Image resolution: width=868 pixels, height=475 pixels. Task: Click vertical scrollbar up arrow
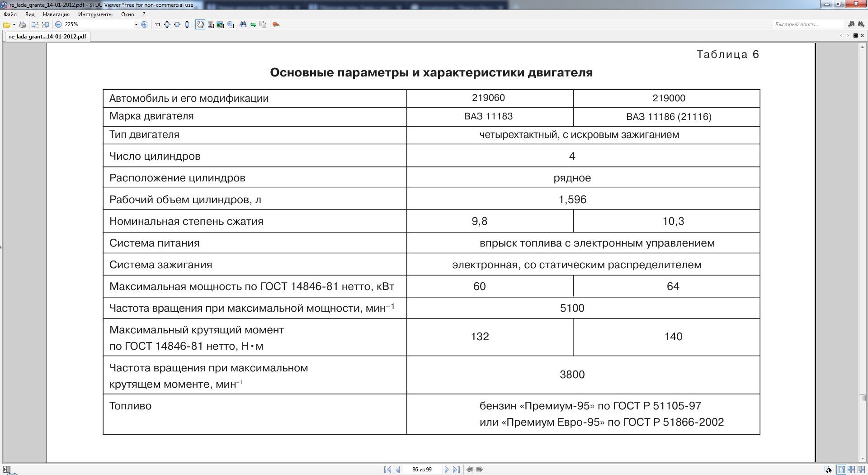[x=863, y=46]
